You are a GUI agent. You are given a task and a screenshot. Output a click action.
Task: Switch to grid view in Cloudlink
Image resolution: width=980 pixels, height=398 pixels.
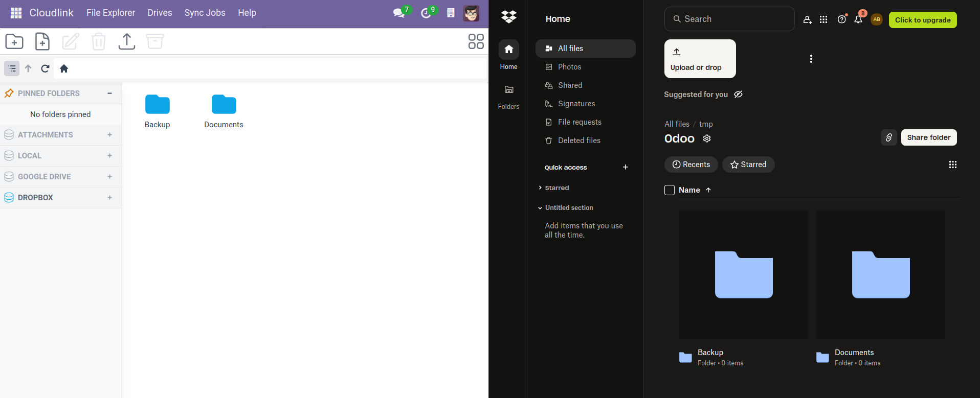click(476, 41)
